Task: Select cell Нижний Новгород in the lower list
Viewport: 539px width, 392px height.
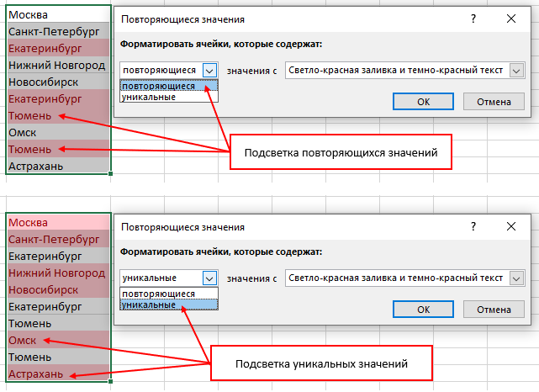Action: click(58, 273)
